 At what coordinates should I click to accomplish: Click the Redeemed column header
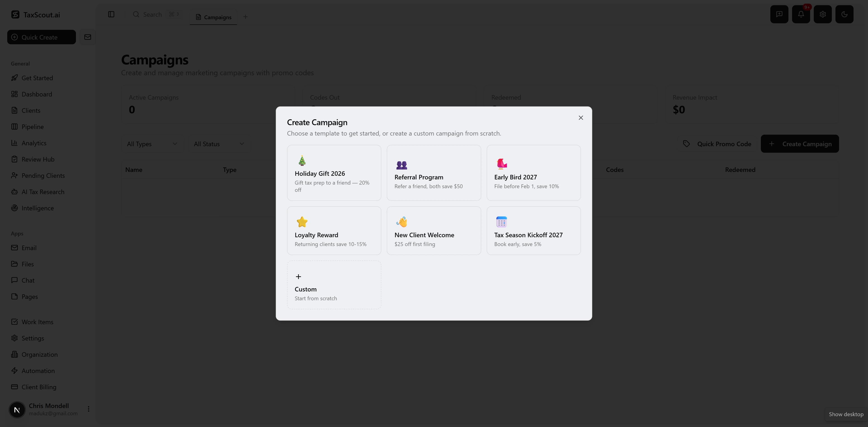pyautogui.click(x=740, y=170)
